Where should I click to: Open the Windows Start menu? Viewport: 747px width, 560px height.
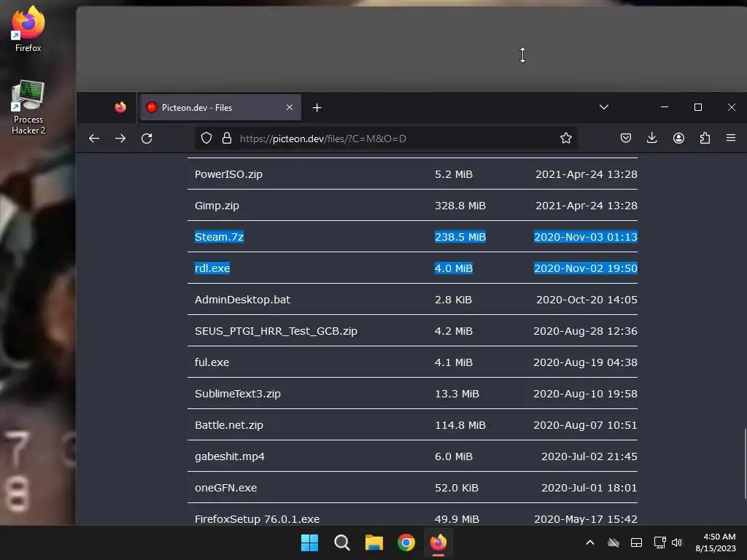coord(309,542)
